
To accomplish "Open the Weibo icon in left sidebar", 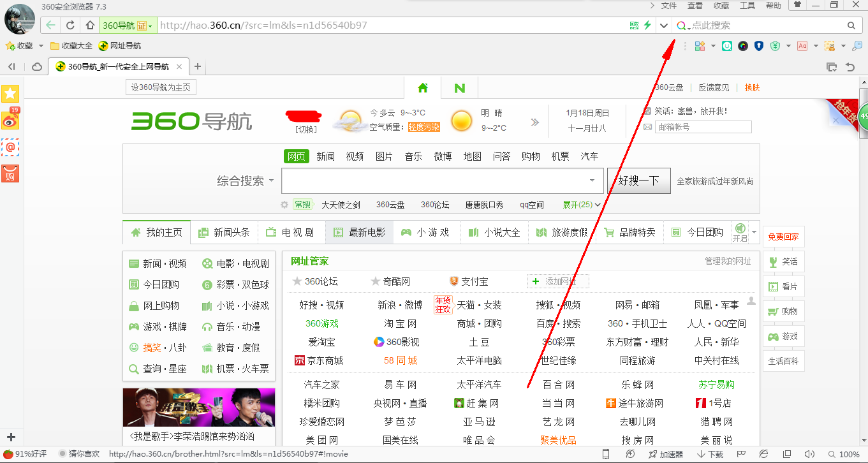I will 10,119.
